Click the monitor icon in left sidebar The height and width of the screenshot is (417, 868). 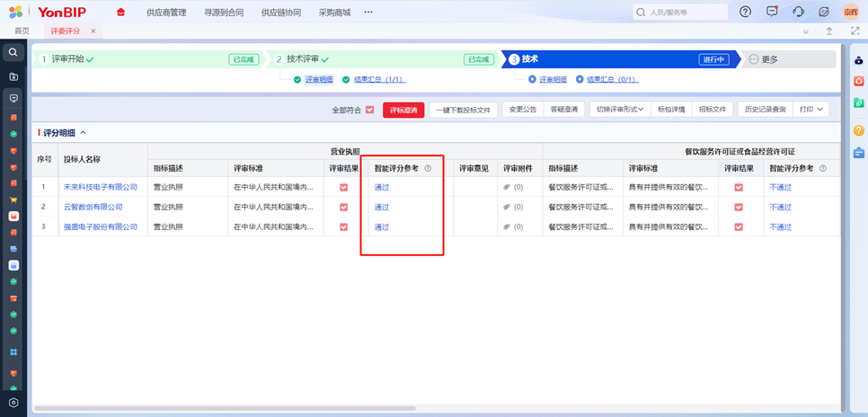[13, 98]
